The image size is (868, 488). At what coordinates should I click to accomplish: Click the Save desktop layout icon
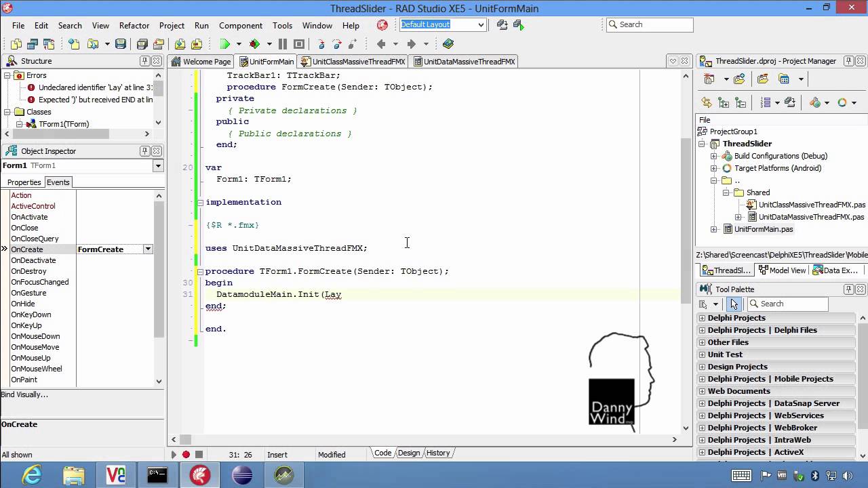[x=502, y=25]
